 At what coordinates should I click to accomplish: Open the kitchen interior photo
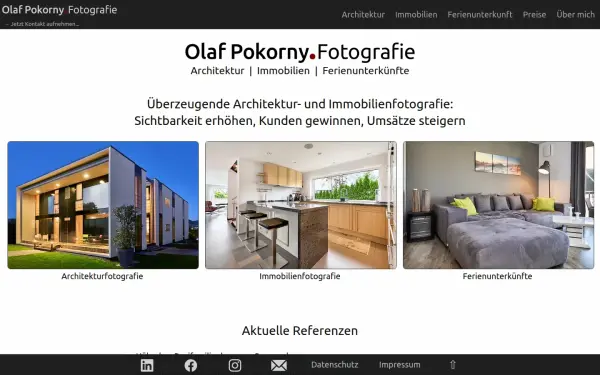pyautogui.click(x=301, y=205)
